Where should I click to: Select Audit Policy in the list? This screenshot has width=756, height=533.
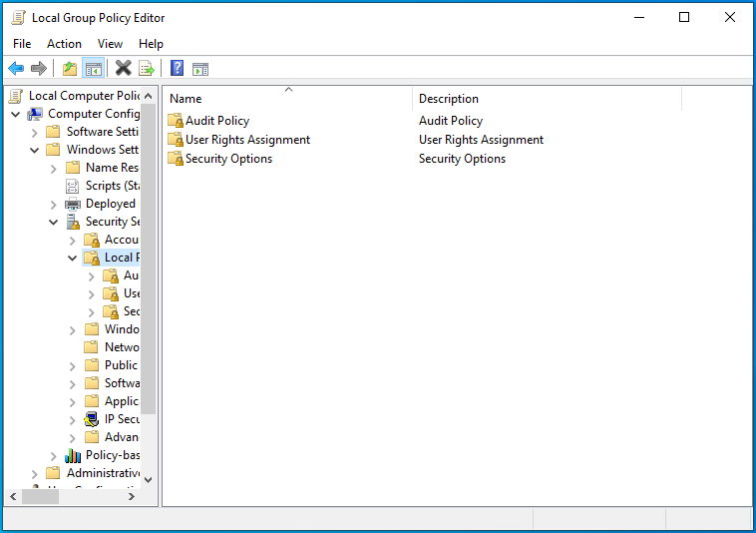point(216,121)
